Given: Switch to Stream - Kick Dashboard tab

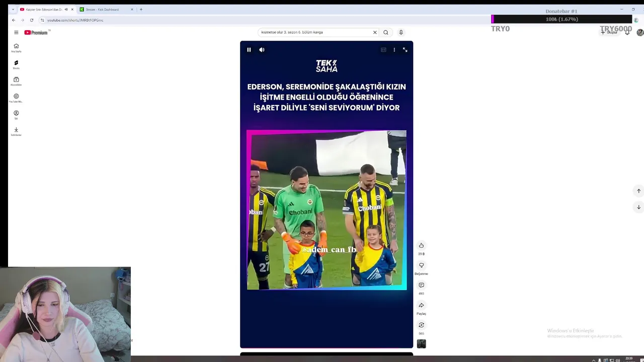Looking at the screenshot, I should (x=107, y=10).
